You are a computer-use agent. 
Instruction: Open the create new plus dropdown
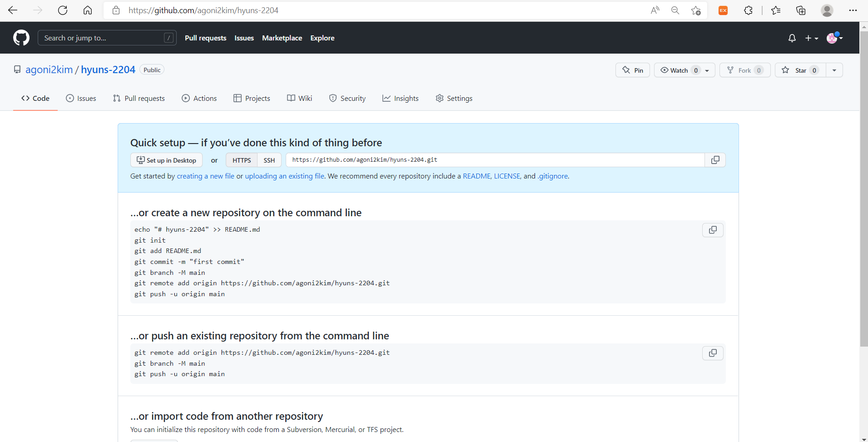pos(812,38)
